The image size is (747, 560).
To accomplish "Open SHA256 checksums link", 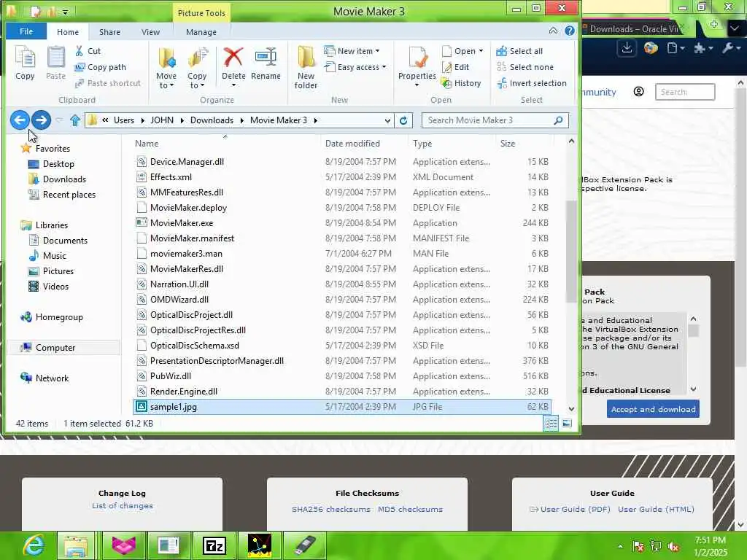I will pos(330,509).
